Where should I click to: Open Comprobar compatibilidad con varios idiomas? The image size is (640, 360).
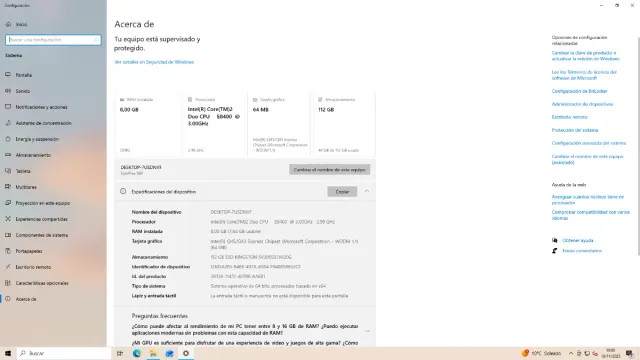click(591, 215)
